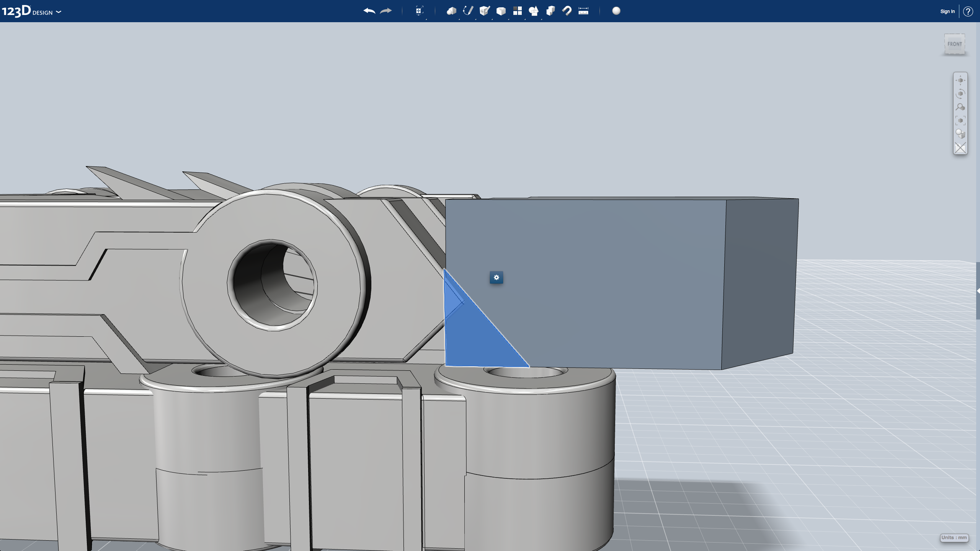Open the Sketch tool's dropdown arrow
This screenshot has width=980, height=551.
[475, 20]
